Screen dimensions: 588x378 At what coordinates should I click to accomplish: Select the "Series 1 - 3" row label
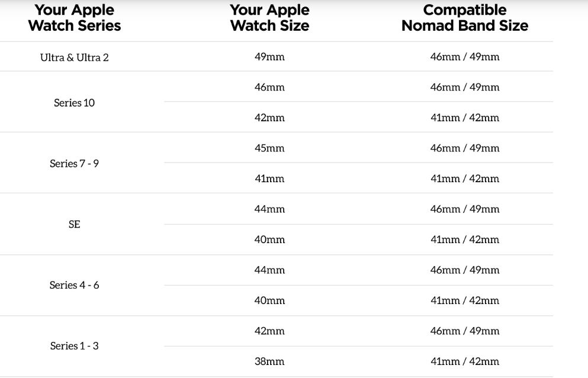[75, 346]
